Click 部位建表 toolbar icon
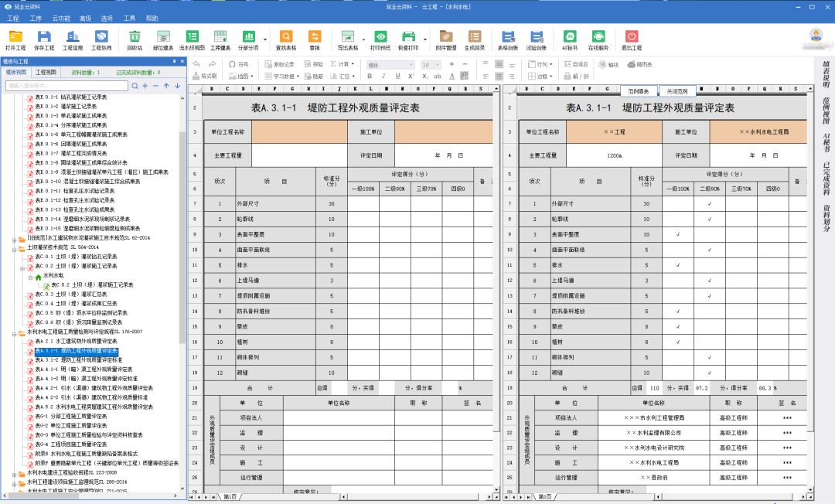The height and width of the screenshot is (504, 835). [x=163, y=40]
